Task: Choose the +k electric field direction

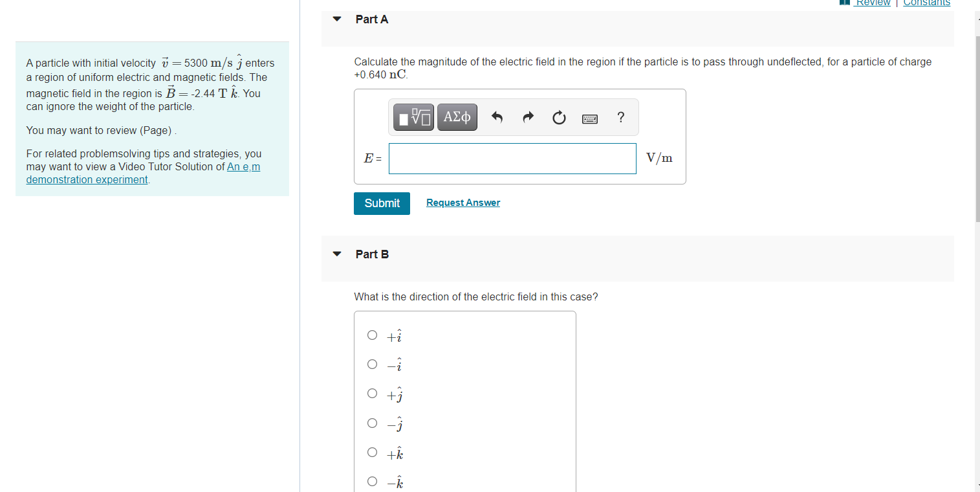Action: point(373,452)
